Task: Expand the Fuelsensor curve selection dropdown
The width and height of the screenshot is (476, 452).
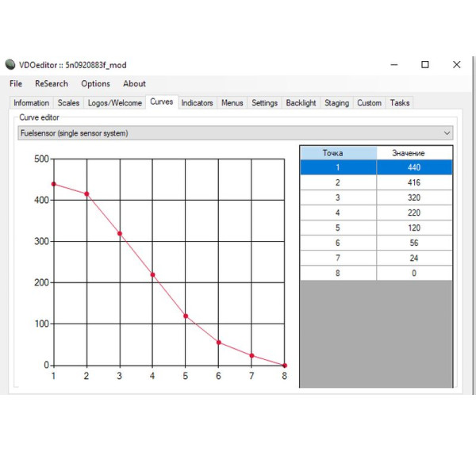Action: click(447, 133)
